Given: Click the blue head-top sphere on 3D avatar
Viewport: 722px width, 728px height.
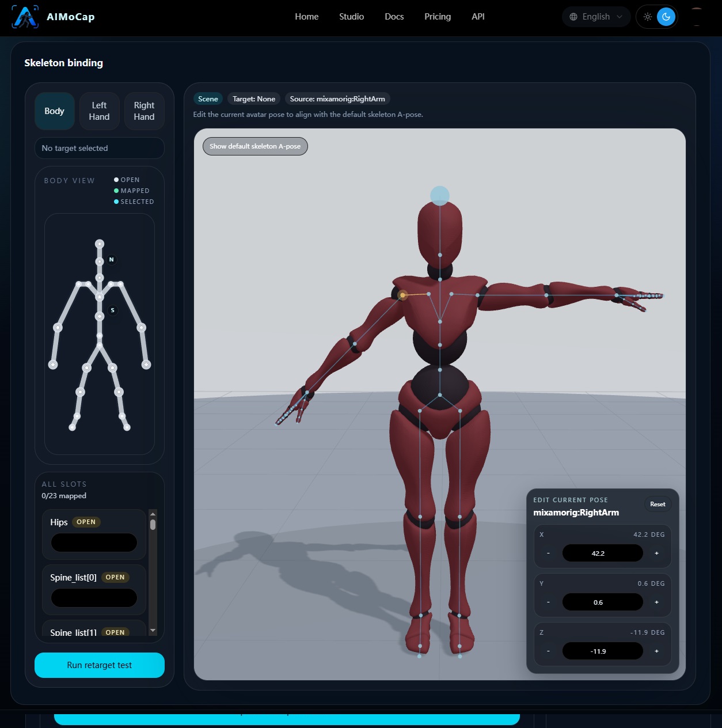Looking at the screenshot, I should tap(440, 196).
